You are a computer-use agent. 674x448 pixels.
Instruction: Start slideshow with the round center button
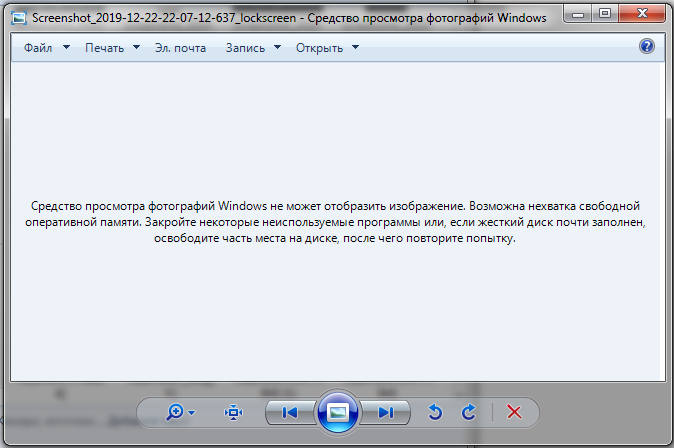point(338,413)
